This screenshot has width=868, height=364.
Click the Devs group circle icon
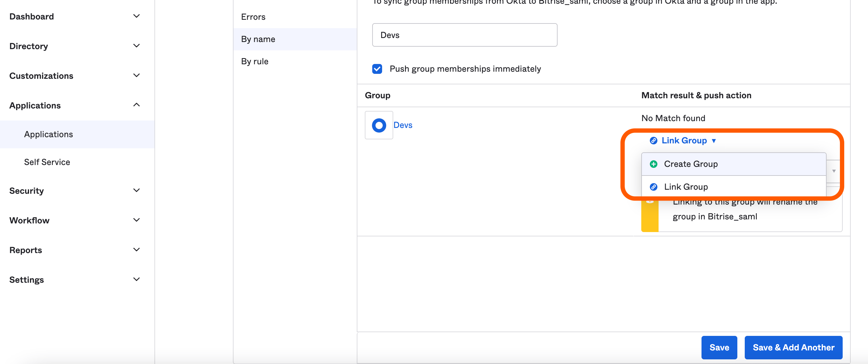coord(379,125)
